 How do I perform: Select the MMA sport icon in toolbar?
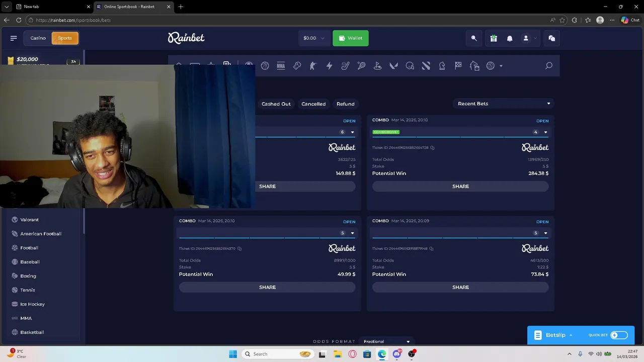click(x=281, y=66)
